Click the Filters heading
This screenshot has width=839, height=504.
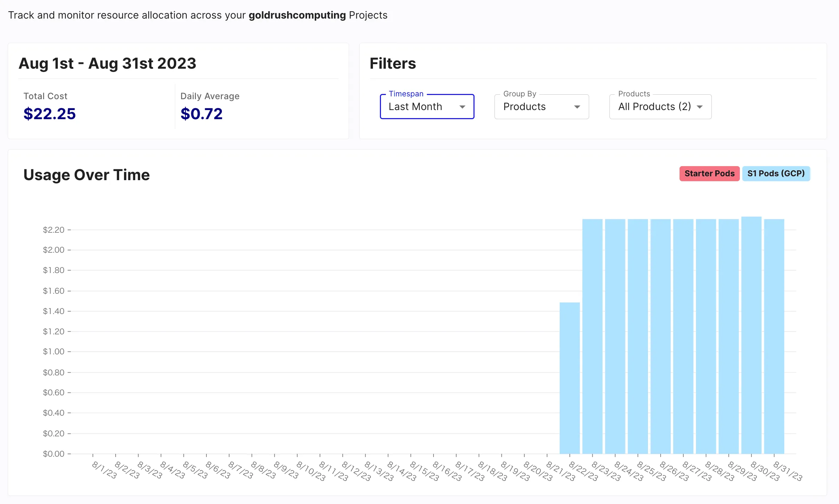(393, 63)
